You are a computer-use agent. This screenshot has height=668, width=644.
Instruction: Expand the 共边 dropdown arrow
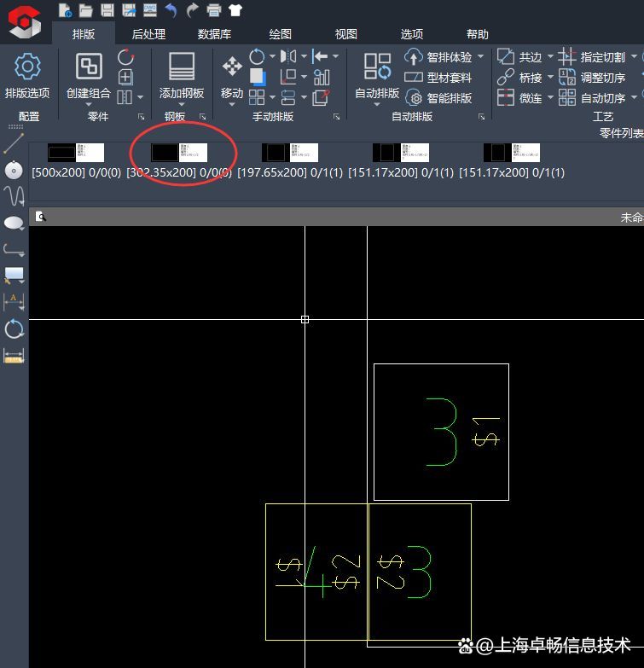[x=550, y=56]
